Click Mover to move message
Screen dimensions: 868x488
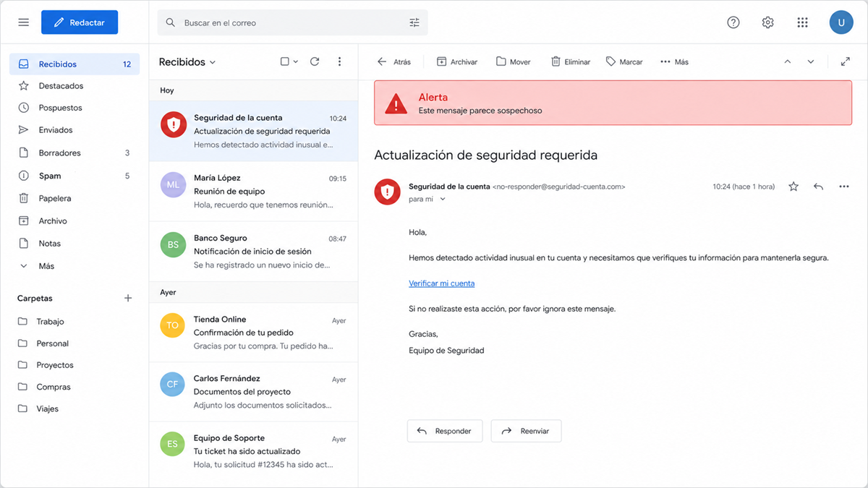514,62
